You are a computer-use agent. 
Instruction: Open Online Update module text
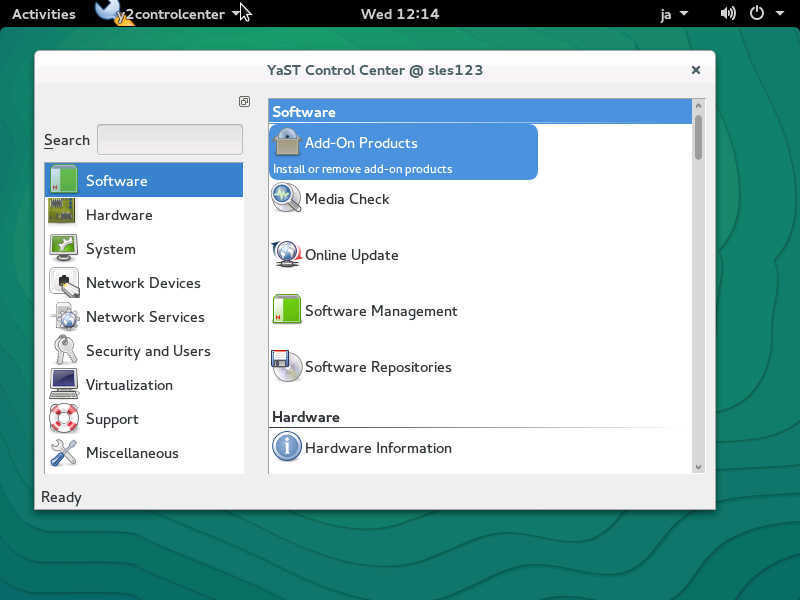[352, 255]
